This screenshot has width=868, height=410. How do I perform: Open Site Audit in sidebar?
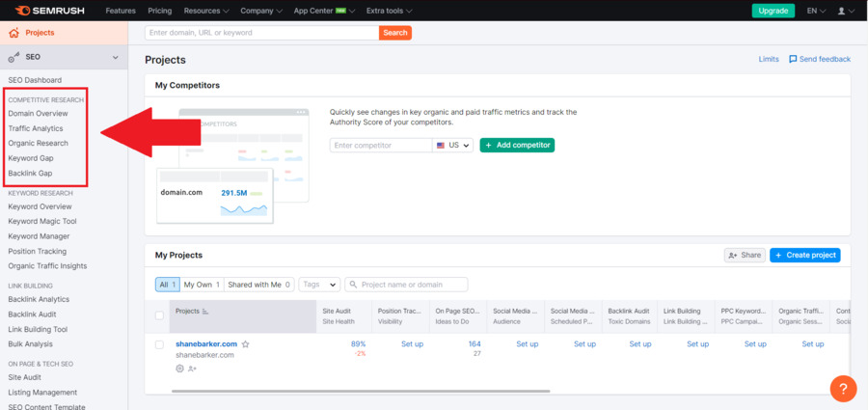25,377
